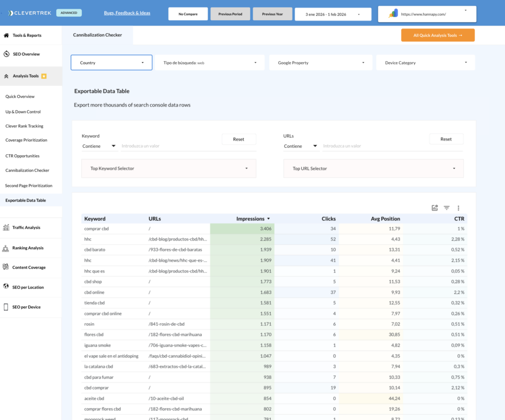The width and height of the screenshot is (505, 420).
Task: Click the SEO per Device phone icon
Action: pyautogui.click(x=6, y=307)
